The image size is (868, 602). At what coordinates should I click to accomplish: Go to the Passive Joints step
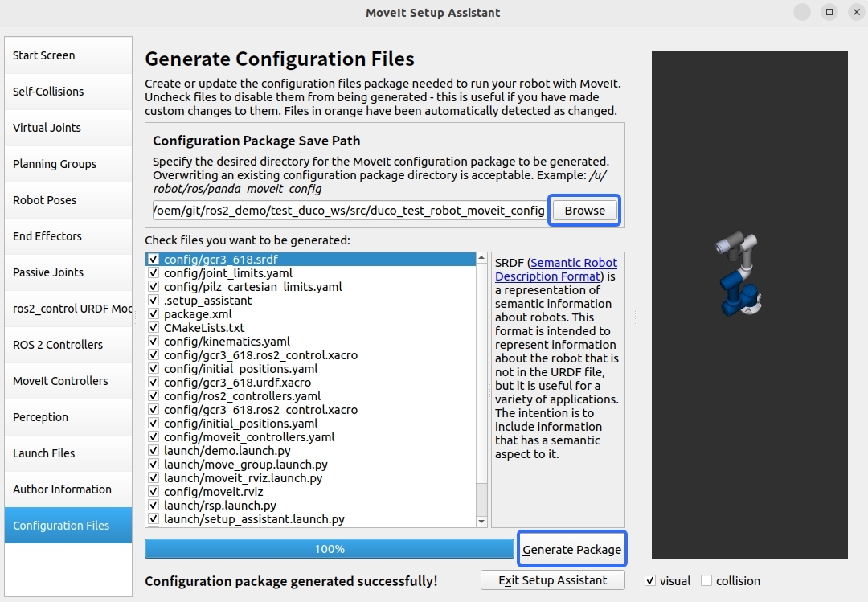(x=68, y=272)
